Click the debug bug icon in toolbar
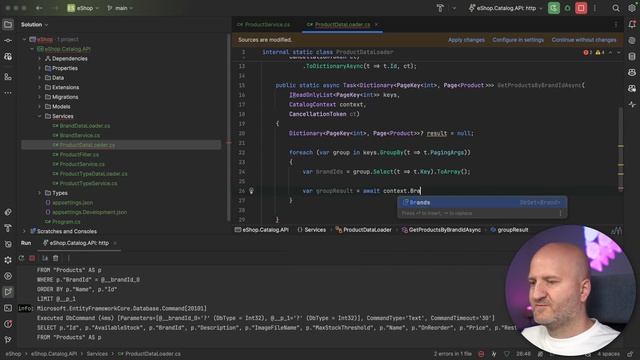This screenshot has width=640, height=360. coord(567,8)
